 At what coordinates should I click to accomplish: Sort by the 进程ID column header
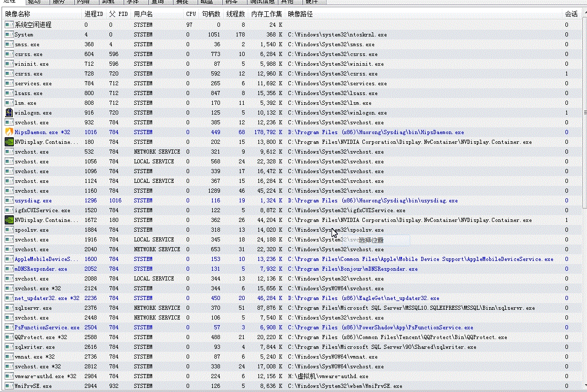pyautogui.click(x=94, y=14)
